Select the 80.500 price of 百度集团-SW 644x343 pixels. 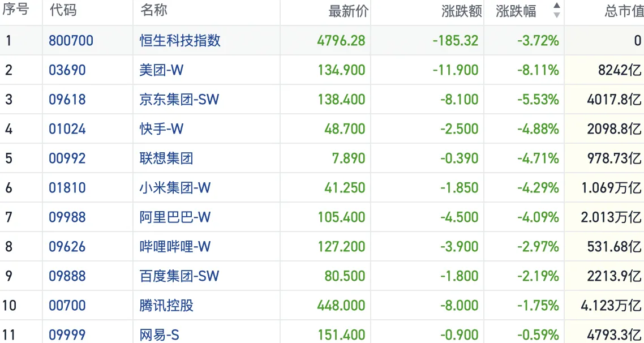345,276
